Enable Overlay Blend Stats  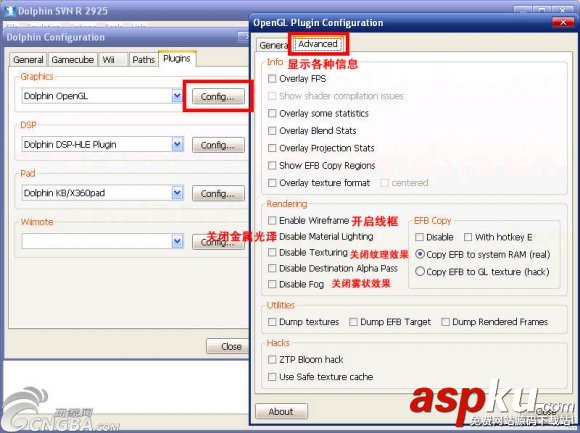pyautogui.click(x=272, y=131)
